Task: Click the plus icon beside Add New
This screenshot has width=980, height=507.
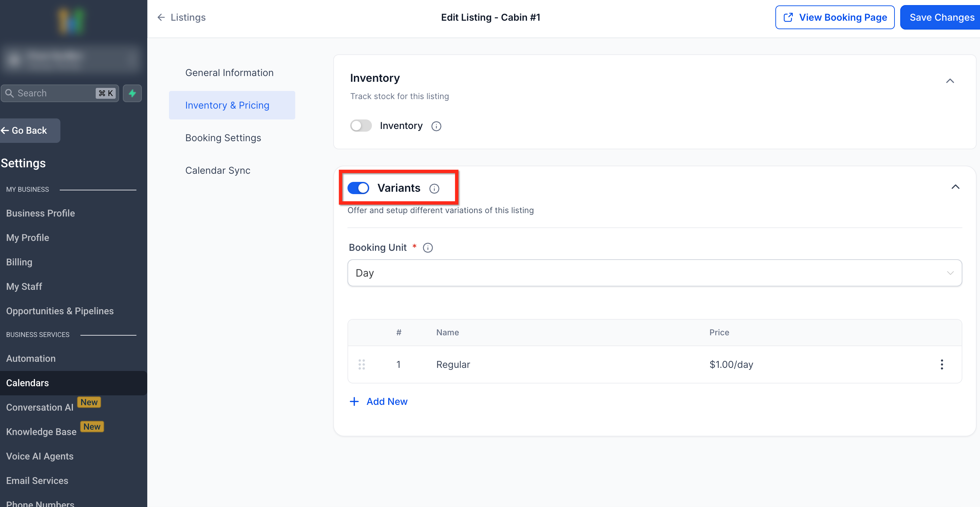Action: pyautogui.click(x=354, y=402)
